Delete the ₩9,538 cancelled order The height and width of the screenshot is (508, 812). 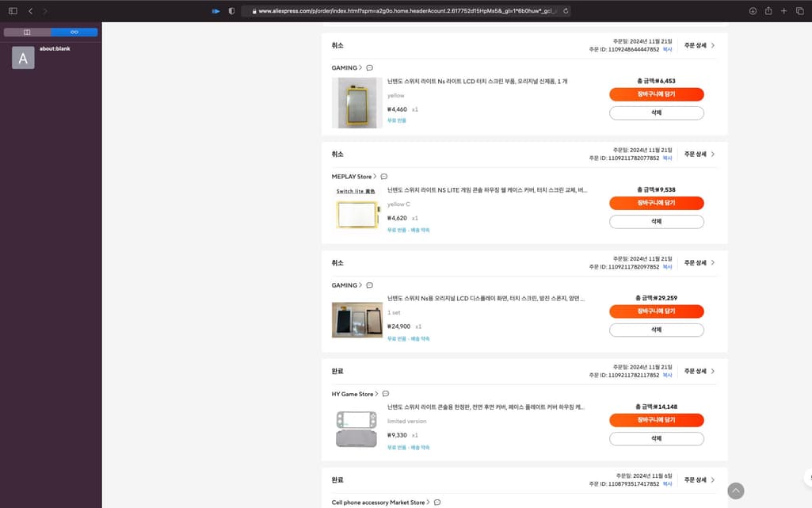point(656,222)
